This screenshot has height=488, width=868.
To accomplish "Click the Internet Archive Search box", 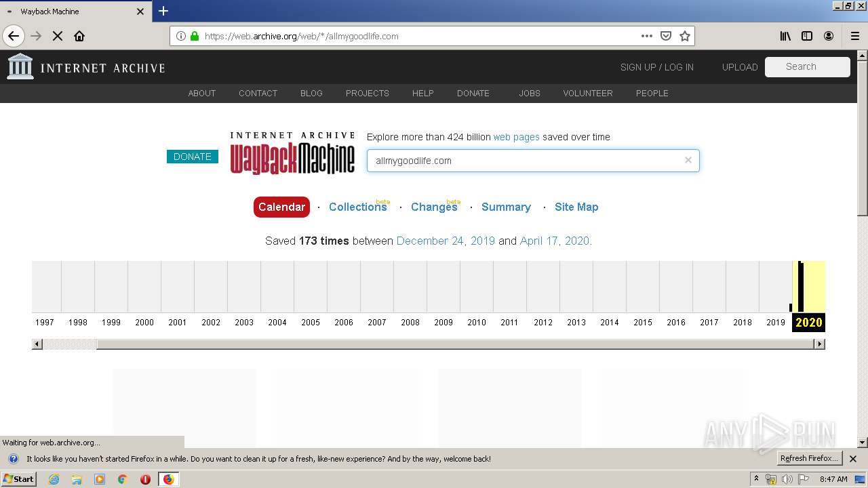I will (x=807, y=66).
